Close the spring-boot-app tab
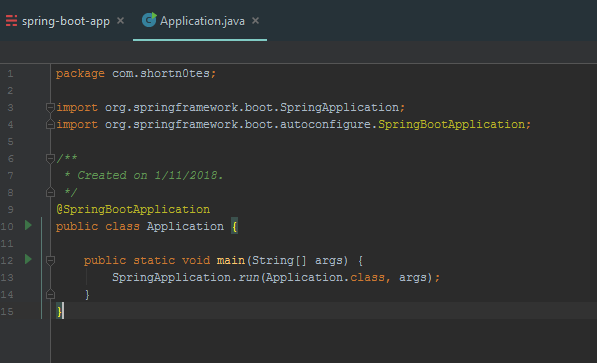 tap(120, 21)
